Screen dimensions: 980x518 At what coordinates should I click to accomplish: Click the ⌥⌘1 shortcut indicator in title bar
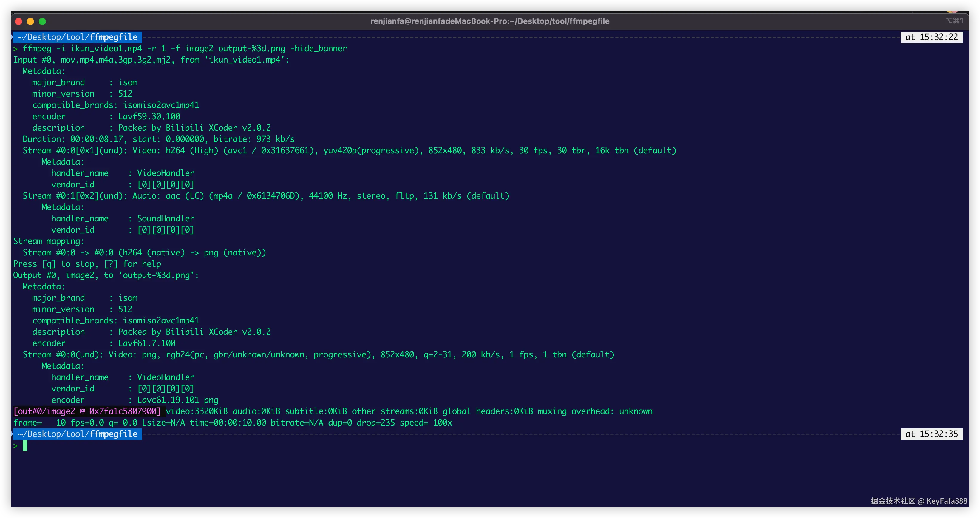tap(954, 21)
